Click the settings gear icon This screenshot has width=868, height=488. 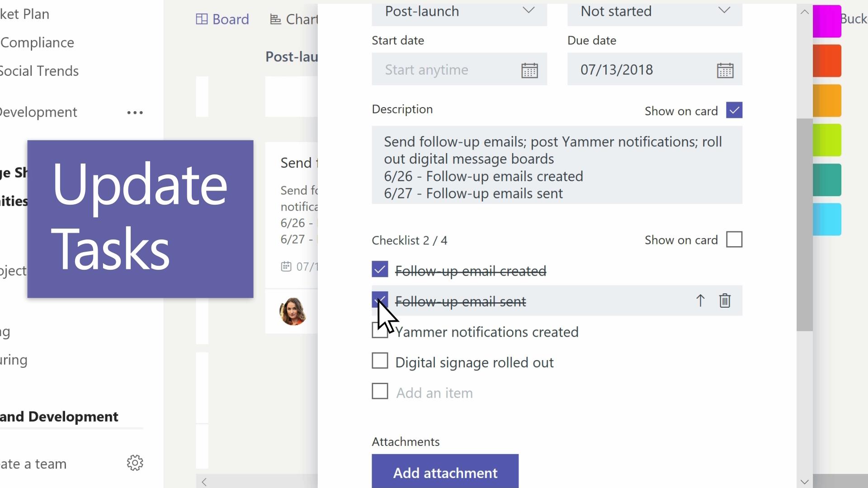click(x=135, y=463)
